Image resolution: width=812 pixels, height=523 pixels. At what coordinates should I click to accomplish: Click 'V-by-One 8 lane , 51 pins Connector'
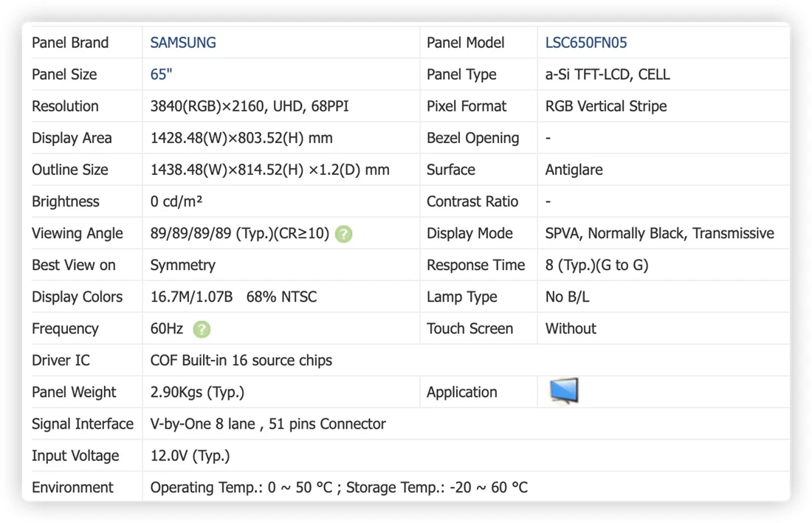point(268,424)
